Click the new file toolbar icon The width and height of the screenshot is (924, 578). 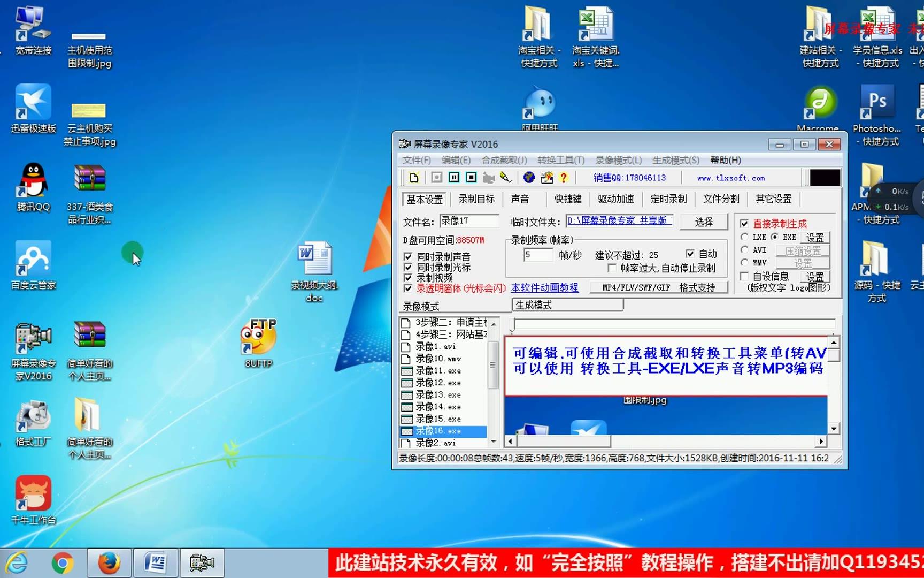414,178
